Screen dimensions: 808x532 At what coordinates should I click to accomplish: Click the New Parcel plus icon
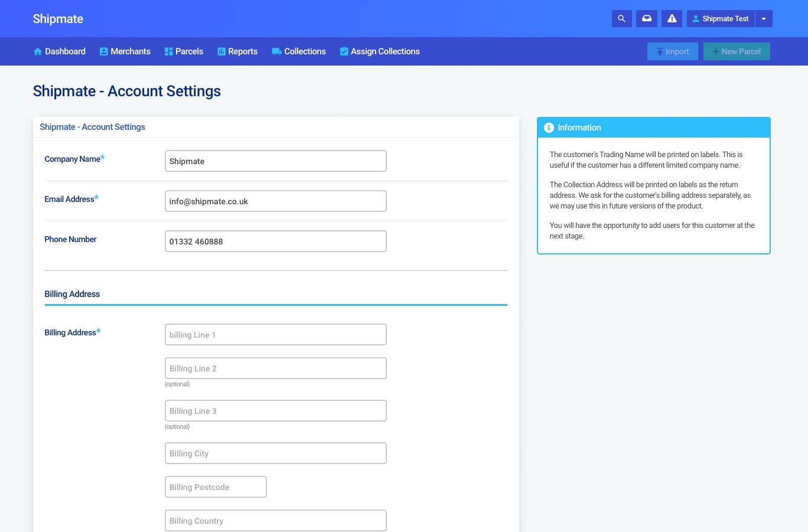pos(715,51)
